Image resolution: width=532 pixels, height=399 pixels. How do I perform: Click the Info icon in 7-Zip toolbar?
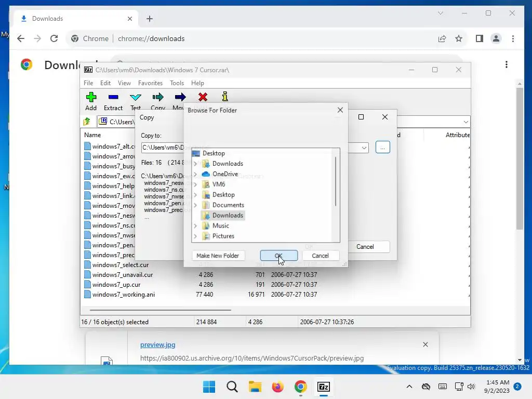[224, 97]
